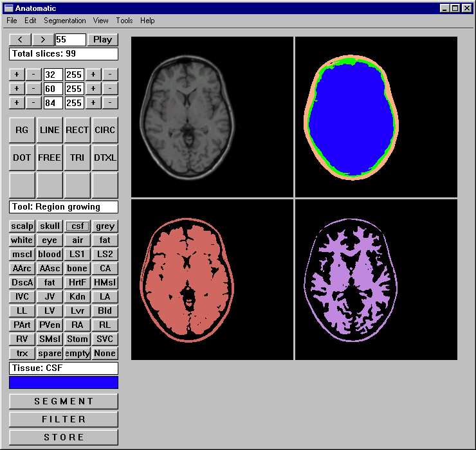476x450 pixels.
Task: Open the Tools menu
Action: pyautogui.click(x=124, y=21)
